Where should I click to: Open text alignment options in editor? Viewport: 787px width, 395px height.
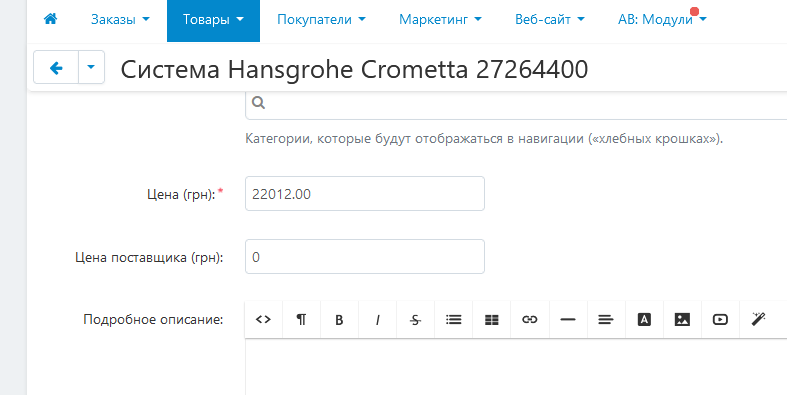[606, 319]
